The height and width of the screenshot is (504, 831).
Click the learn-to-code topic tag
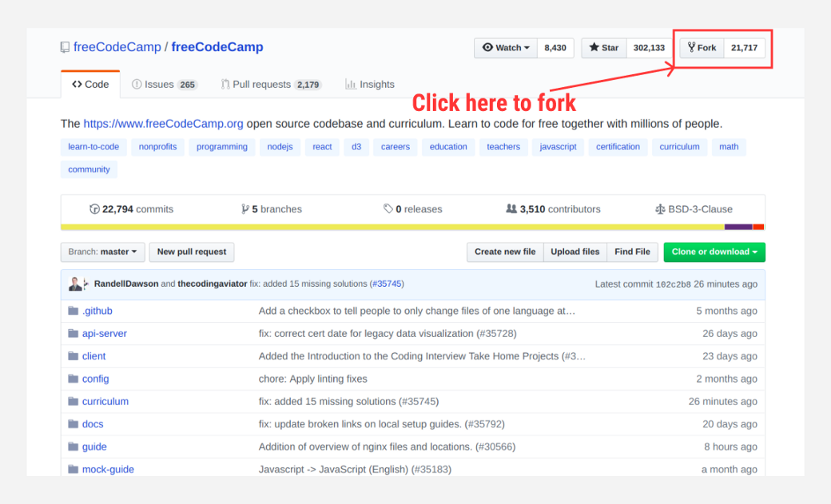93,147
